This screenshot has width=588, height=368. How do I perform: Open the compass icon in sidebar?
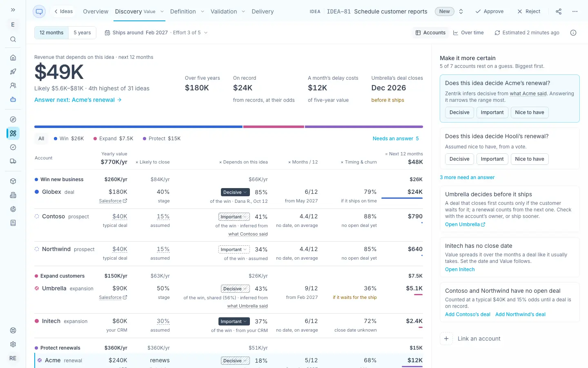[13, 119]
